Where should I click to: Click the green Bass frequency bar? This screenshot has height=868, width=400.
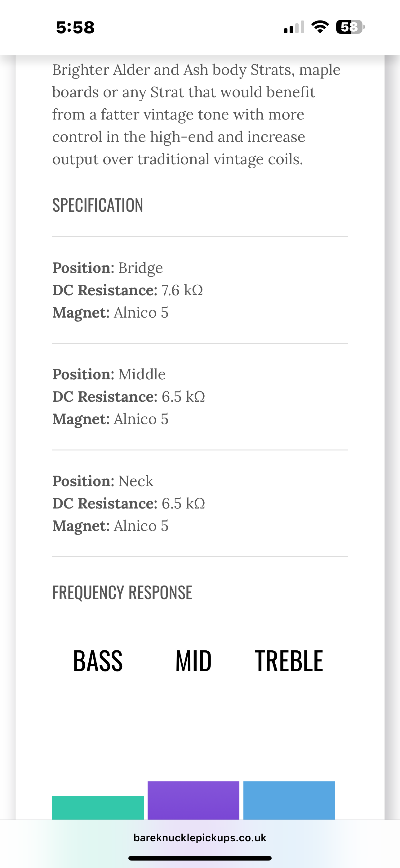pos(98,808)
